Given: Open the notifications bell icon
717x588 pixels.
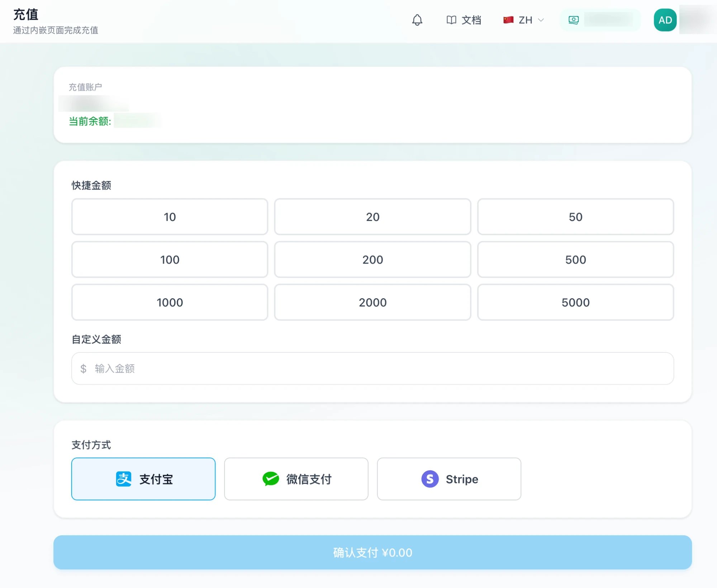Looking at the screenshot, I should pyautogui.click(x=417, y=20).
